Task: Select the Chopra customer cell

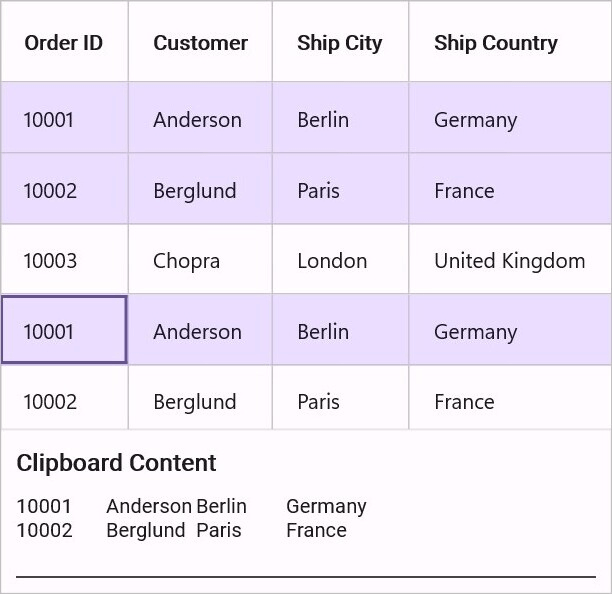Action: coord(200,259)
